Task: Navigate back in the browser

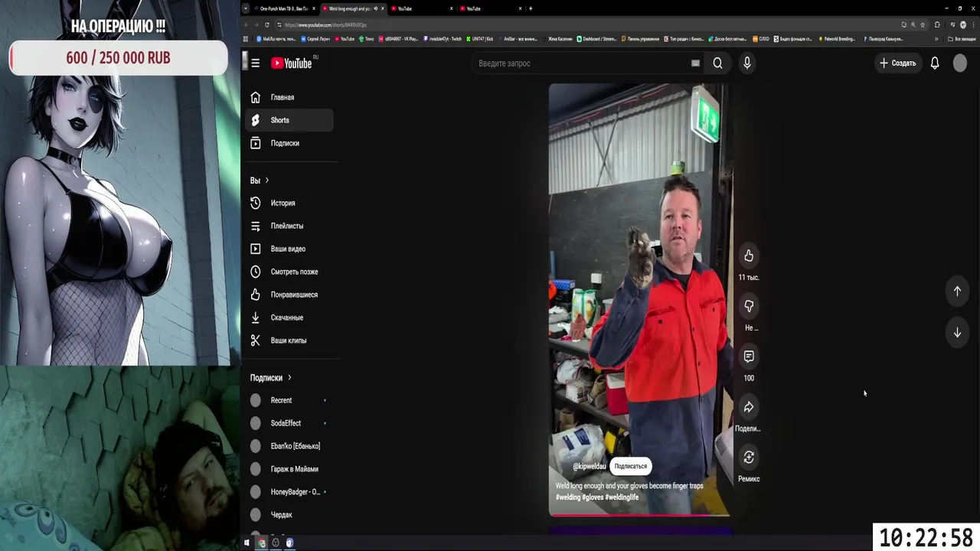Action: click(246, 24)
